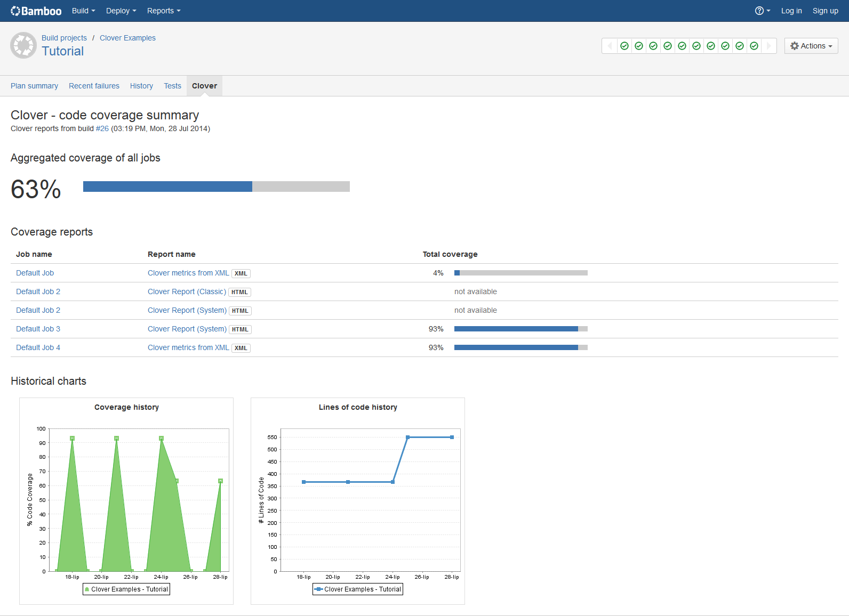Click the 63% aggregated coverage bar
Screen dimensions: 849x616
[217, 187]
